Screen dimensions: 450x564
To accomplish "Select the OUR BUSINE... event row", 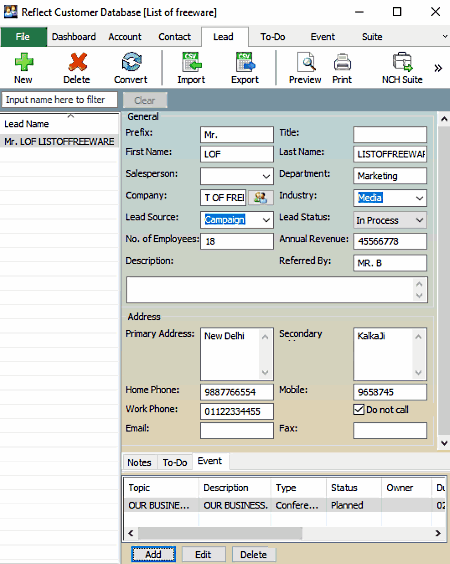I will coord(284,505).
